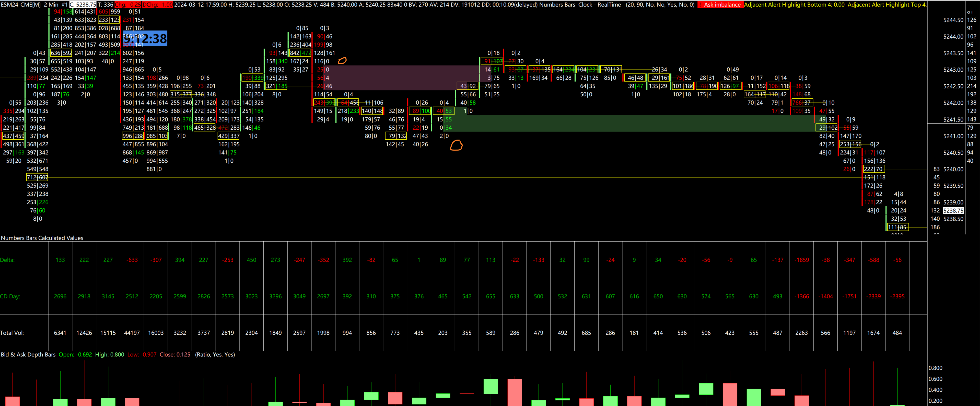Click the Bid & Ask Depth Bars region title
Image resolution: width=980 pixels, height=406 pixels.
(x=28, y=355)
